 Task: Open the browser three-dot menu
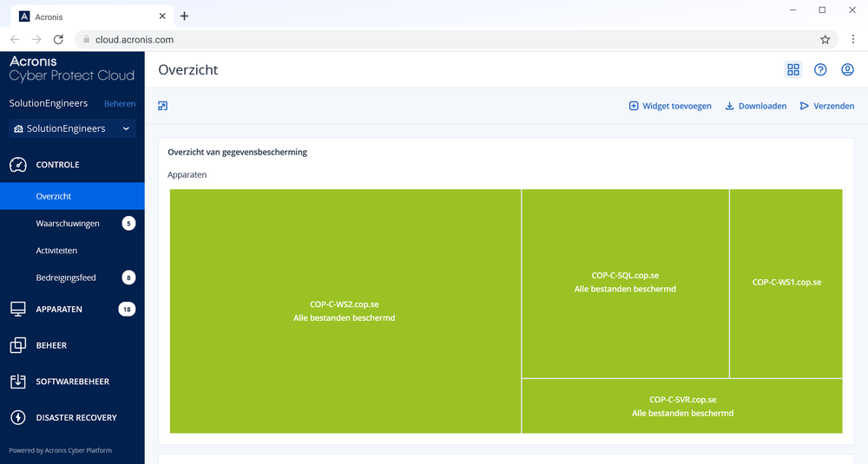(x=853, y=39)
